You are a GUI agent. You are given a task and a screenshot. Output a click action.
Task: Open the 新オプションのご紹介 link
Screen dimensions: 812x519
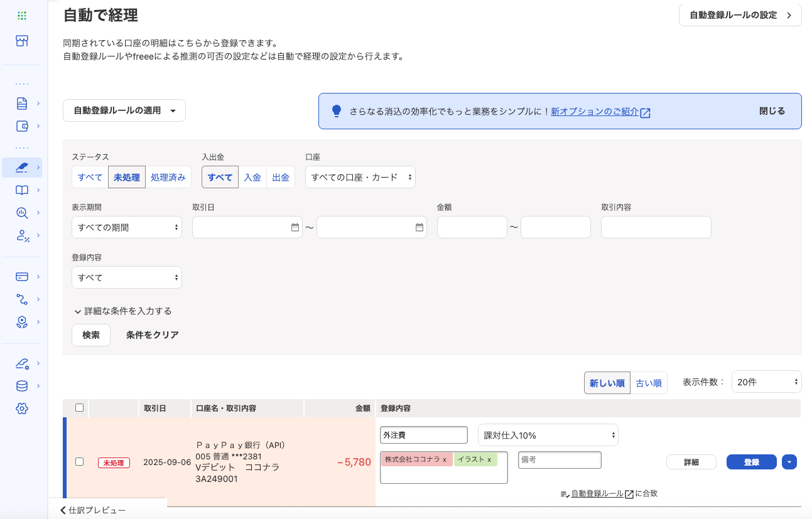595,112
